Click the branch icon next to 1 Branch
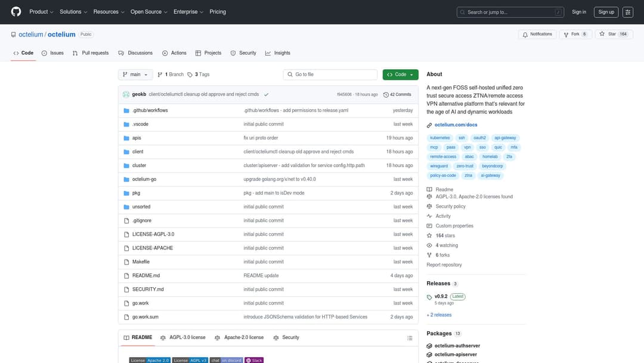 (160, 75)
